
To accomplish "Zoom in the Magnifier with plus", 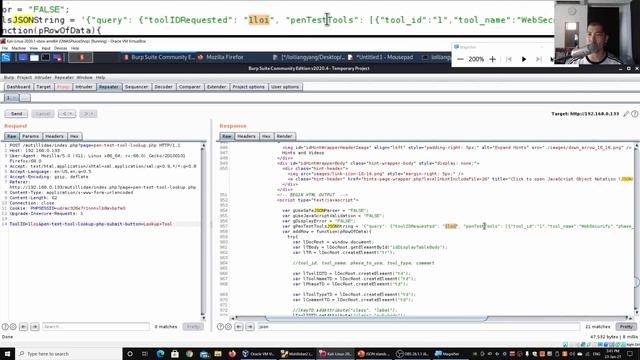I will point(493,59).
